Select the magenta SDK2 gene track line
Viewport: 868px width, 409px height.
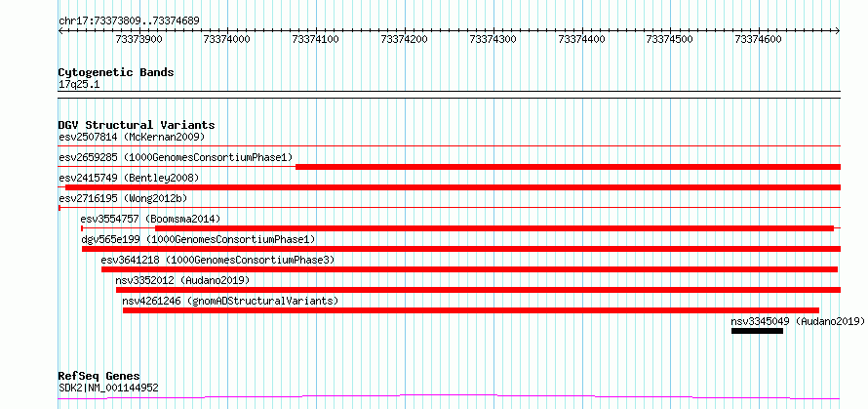[x=449, y=397]
